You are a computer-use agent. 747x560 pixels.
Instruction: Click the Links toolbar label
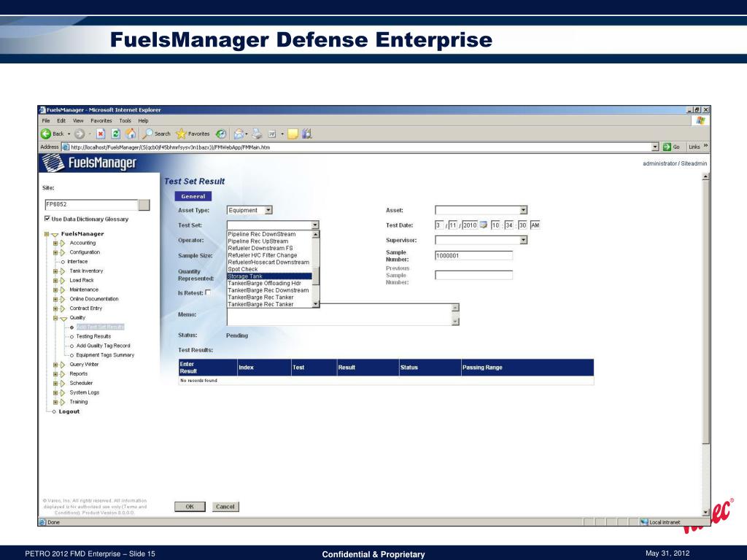[x=694, y=147]
